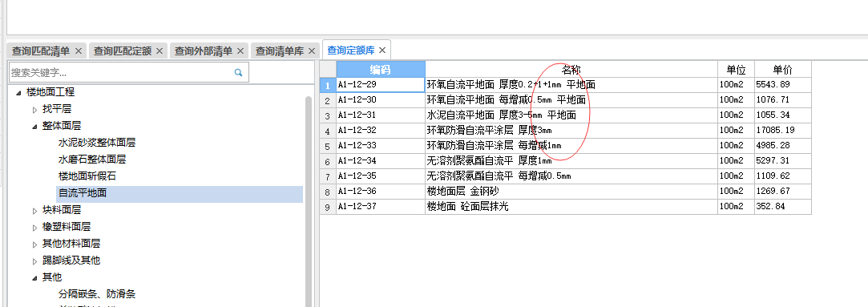868x307 pixels.
Task: Switch to the 查询匹配定额 tab
Action: point(123,50)
